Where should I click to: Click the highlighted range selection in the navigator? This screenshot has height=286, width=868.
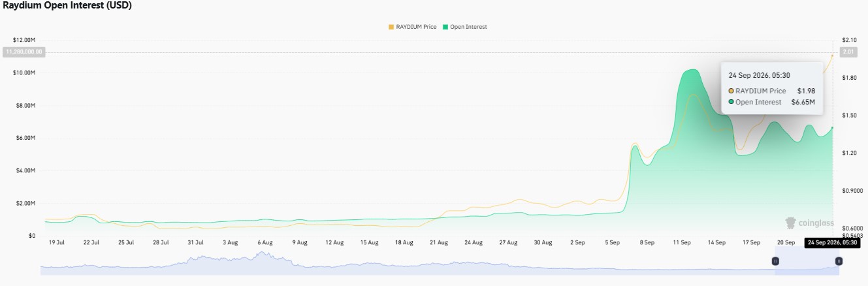[x=807, y=261]
